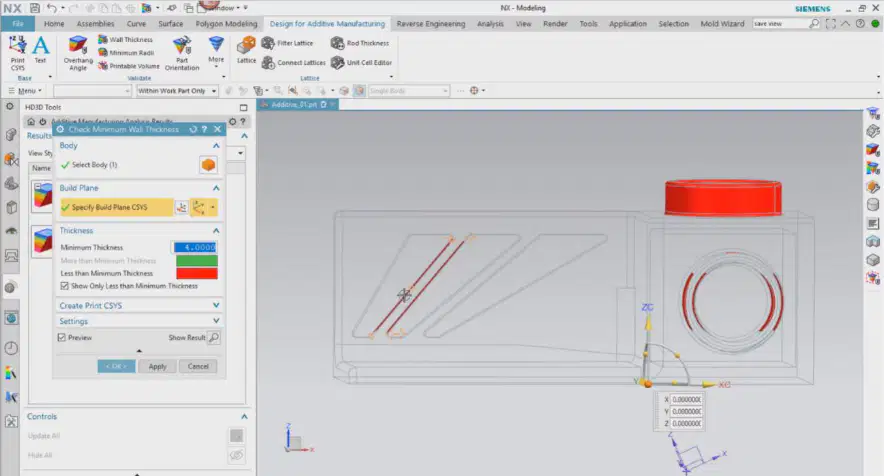Click the Update All icon in Controls
This screenshot has width=884, height=476.
[x=236, y=435]
